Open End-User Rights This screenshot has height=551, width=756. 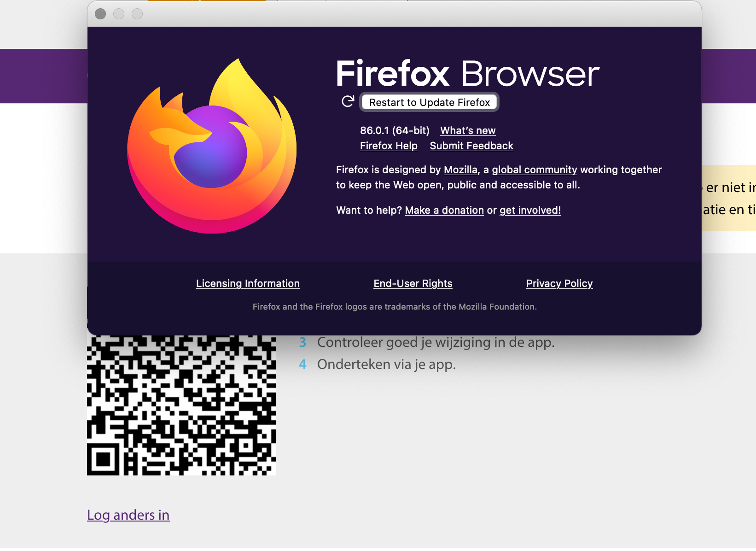point(413,283)
